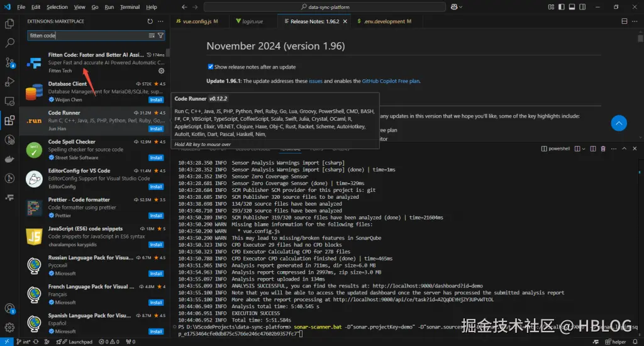Open the Manage gear in the activity bar

pyautogui.click(x=9, y=328)
